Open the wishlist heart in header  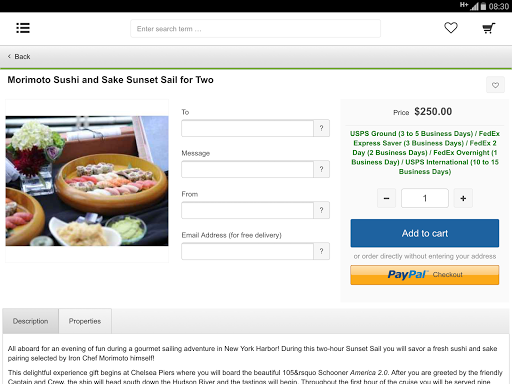pos(451,28)
